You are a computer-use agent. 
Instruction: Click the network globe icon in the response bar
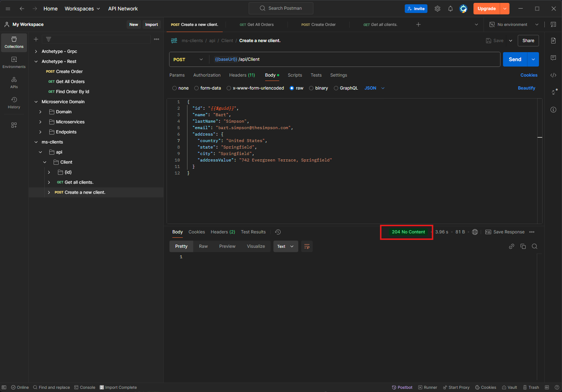click(475, 232)
